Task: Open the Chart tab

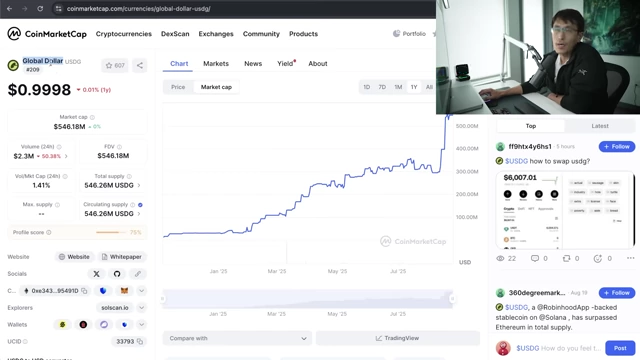Action: 179,64
